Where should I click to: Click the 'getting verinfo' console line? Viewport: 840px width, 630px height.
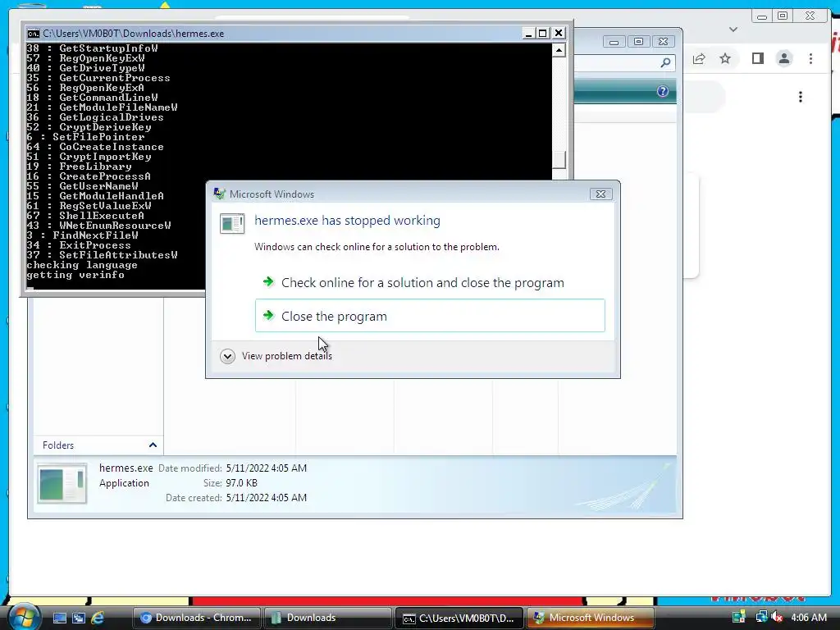(75, 275)
